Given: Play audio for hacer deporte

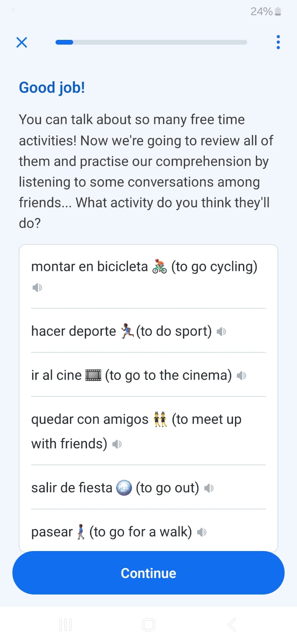Looking at the screenshot, I should click(221, 332).
